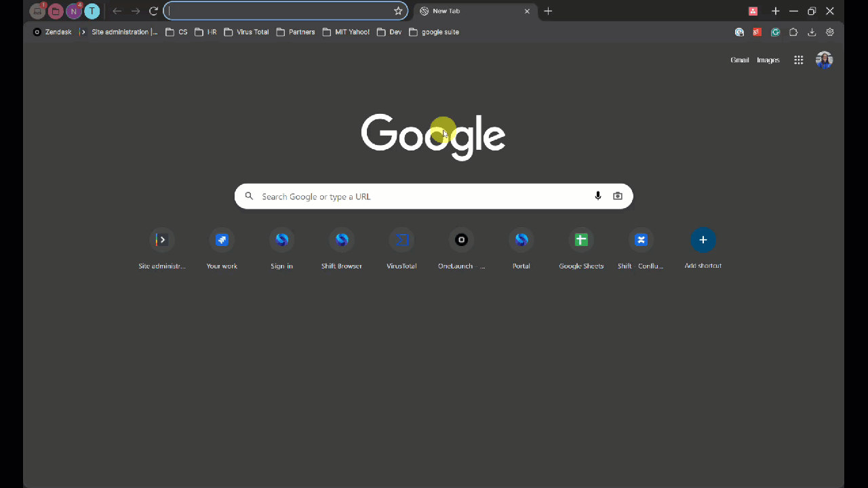The image size is (868, 488).
Task: Open the Zendesk bookmark
Action: [x=52, y=32]
